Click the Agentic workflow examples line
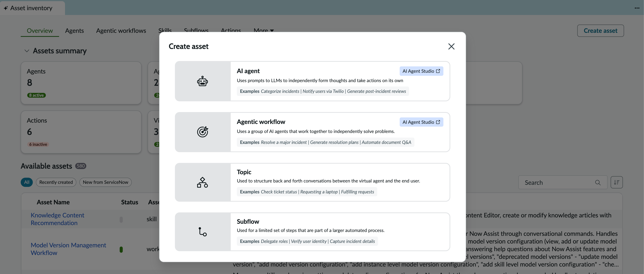 [325, 142]
